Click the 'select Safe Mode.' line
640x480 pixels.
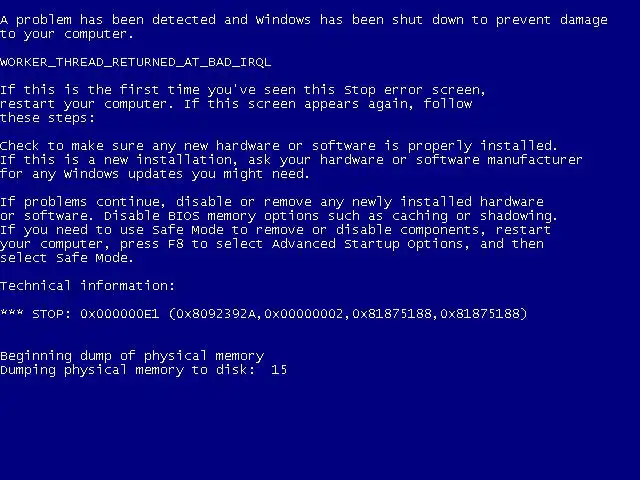pos(67,258)
